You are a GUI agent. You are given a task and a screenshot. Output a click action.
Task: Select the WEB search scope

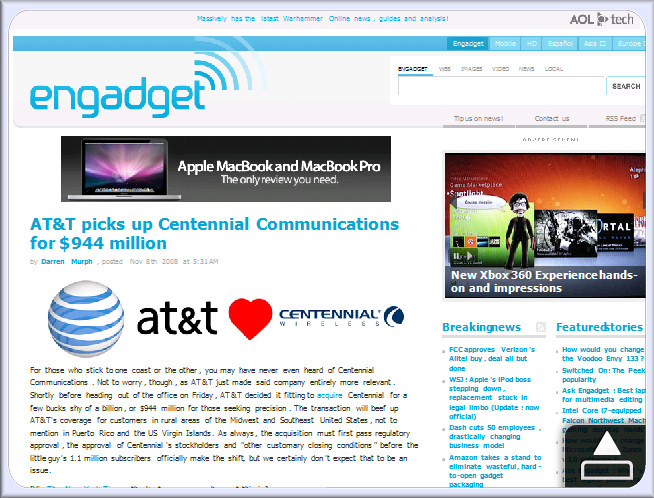(x=445, y=69)
